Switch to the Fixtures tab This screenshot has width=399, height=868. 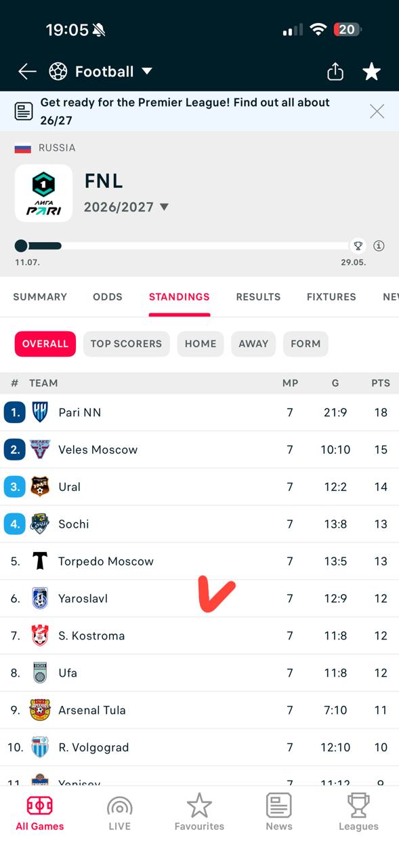331,297
